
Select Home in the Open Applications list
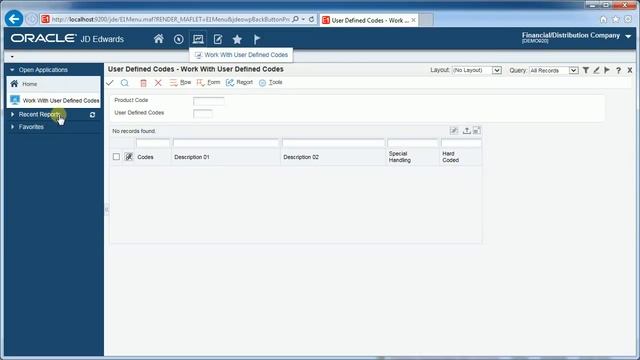point(53,84)
